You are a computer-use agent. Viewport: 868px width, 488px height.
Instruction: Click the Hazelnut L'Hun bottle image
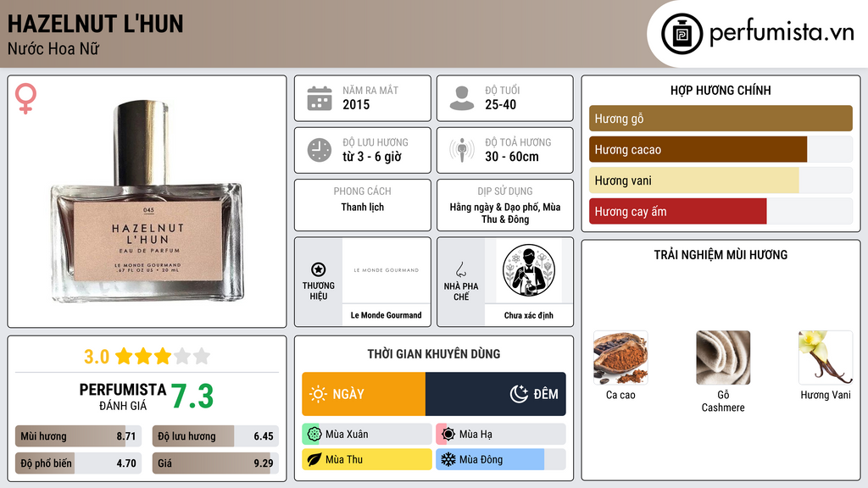pyautogui.click(x=146, y=202)
